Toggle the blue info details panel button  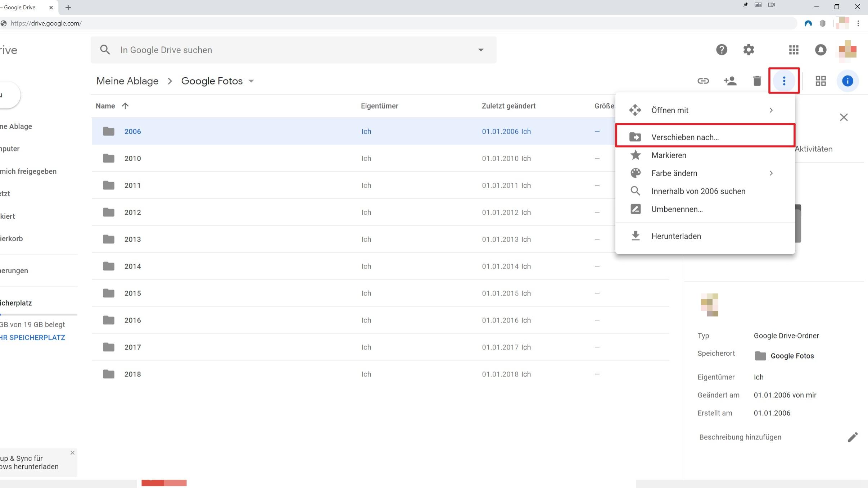(847, 81)
